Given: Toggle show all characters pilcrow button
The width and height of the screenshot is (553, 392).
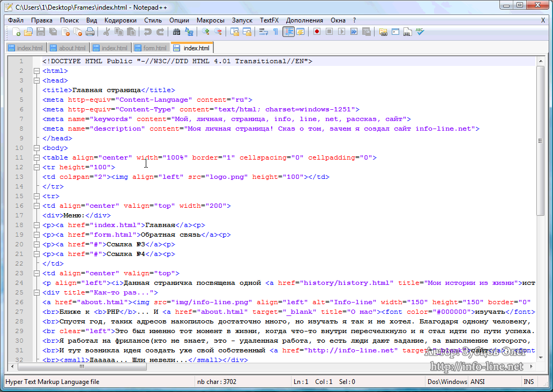Looking at the screenshot, I should 276,32.
